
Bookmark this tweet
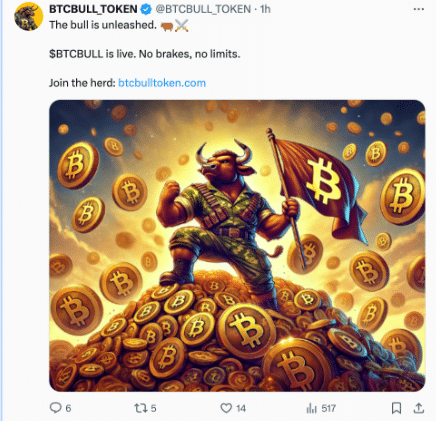click(x=396, y=408)
